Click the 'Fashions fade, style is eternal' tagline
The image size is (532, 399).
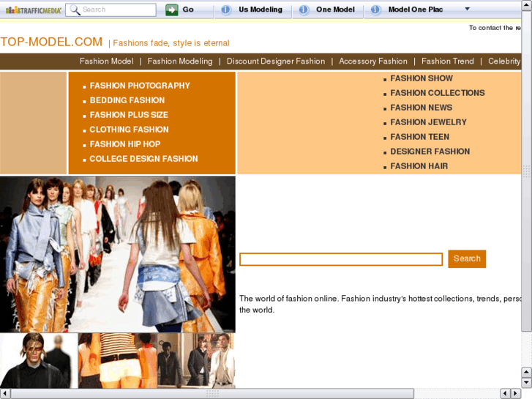pyautogui.click(x=171, y=43)
